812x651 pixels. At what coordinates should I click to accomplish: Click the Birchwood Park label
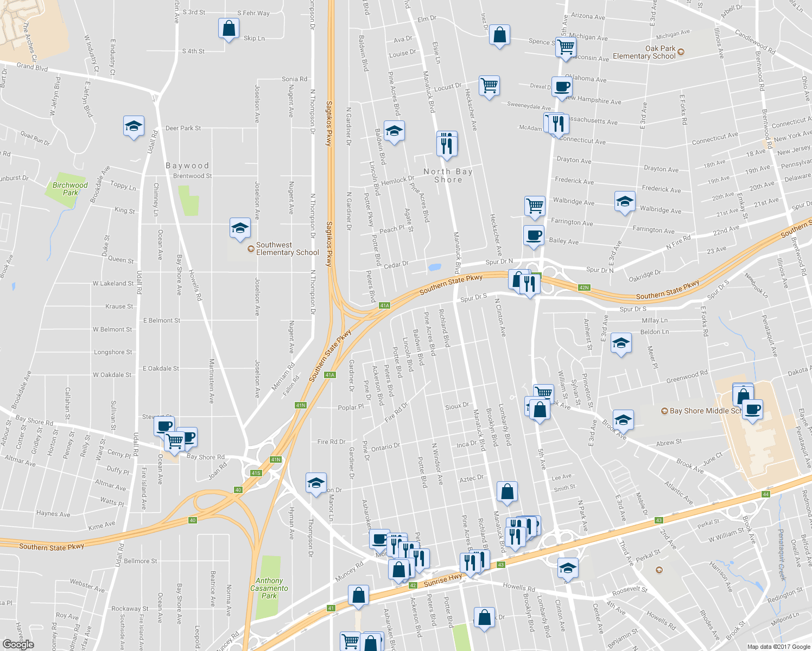click(70, 189)
